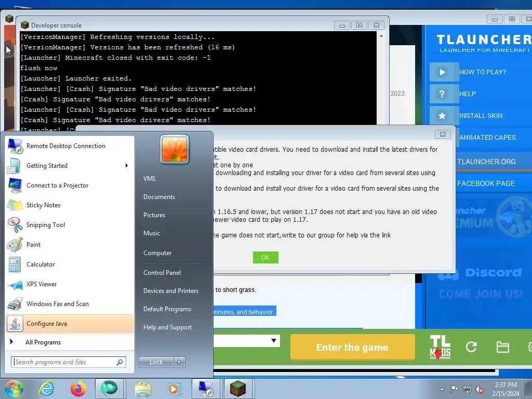Open Music library

(x=151, y=233)
